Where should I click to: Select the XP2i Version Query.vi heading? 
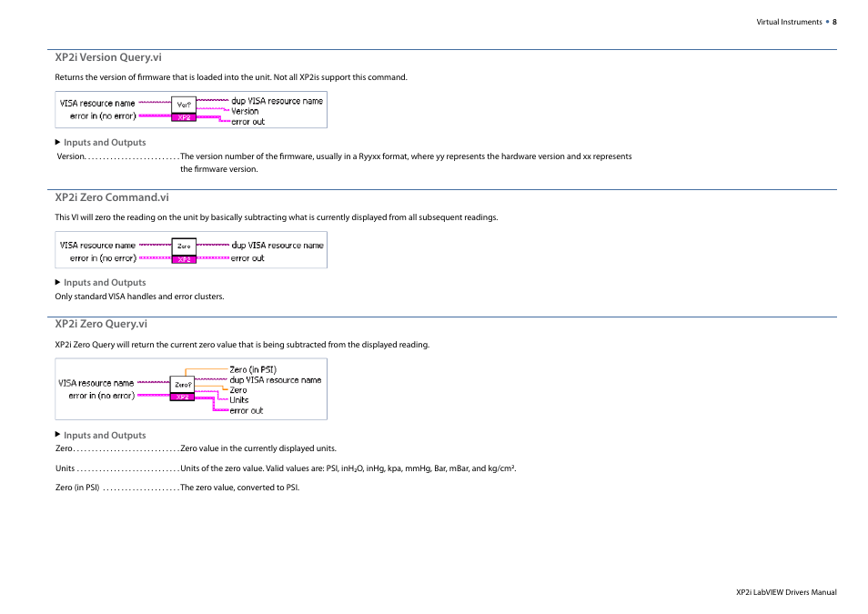[x=108, y=57]
